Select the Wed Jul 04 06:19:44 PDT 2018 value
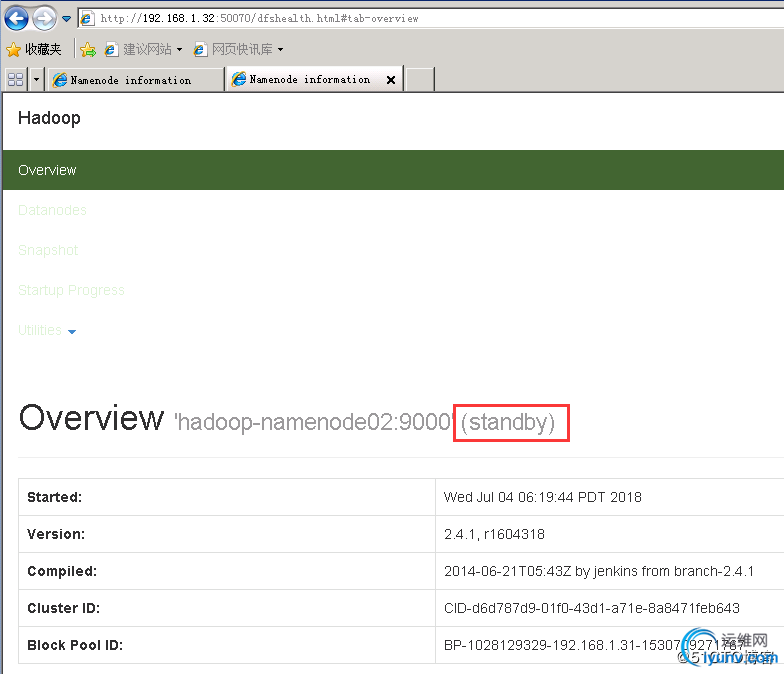Image resolution: width=784 pixels, height=674 pixels. 542,497
